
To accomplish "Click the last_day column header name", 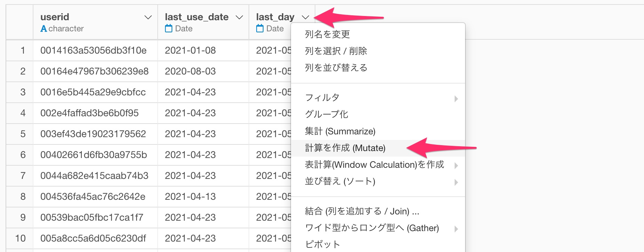I will pyautogui.click(x=275, y=17).
